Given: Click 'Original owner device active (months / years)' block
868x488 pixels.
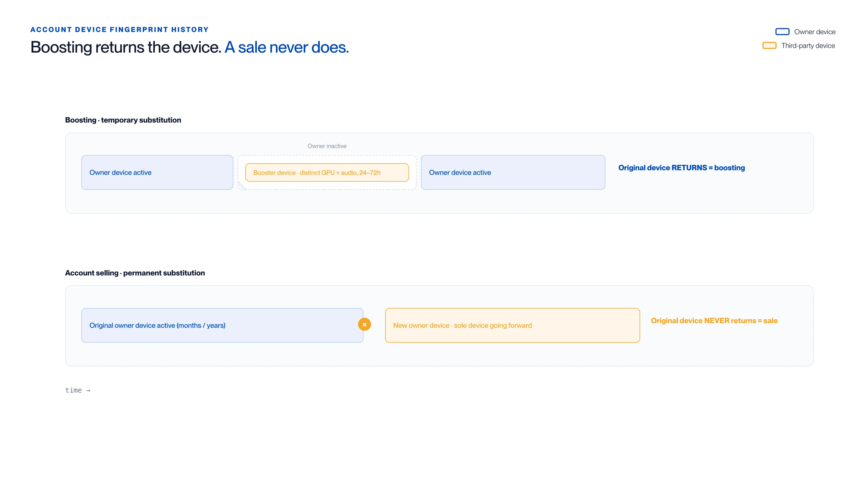Looking at the screenshot, I should (x=222, y=325).
